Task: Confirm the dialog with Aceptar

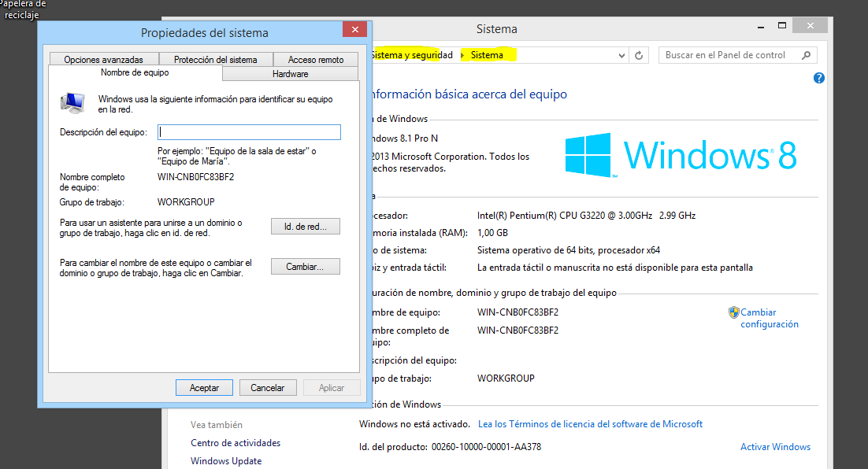Action: 204,388
